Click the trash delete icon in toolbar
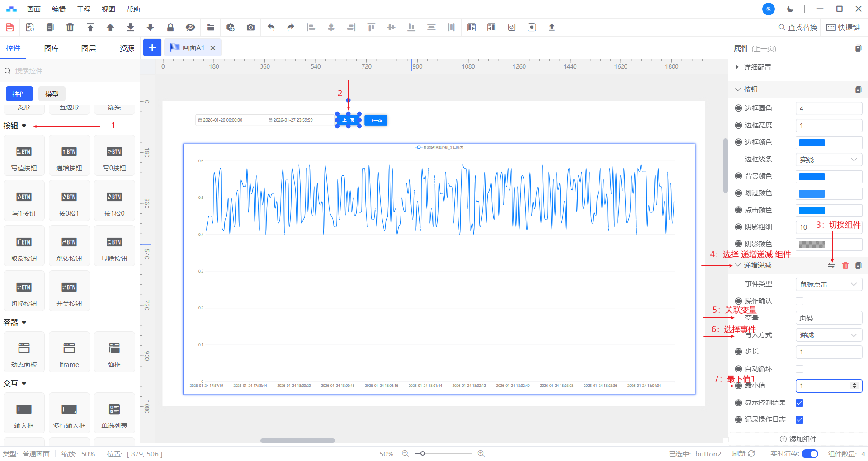Screen dimensions: 868x461 [70, 28]
